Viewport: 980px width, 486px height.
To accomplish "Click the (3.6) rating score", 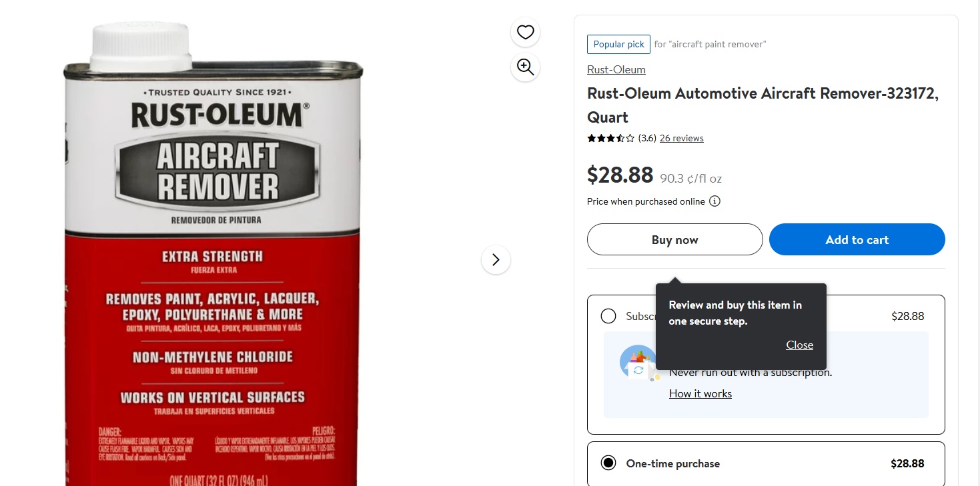I will 647,139.
